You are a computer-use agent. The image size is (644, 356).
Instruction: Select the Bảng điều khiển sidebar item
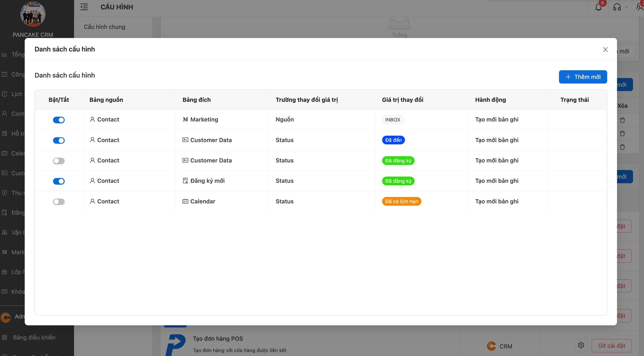[34, 338]
